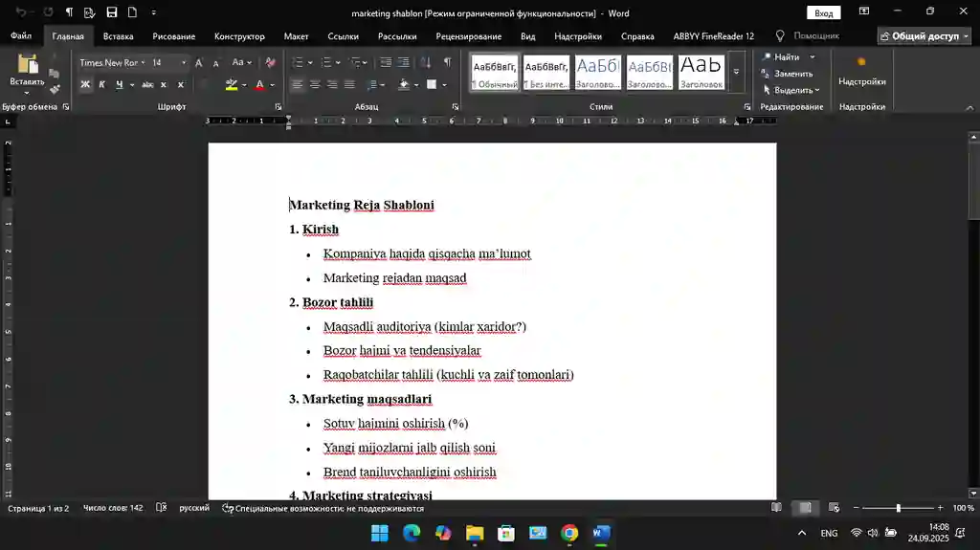
Task: Switch to the Вставка tab
Action: pyautogui.click(x=118, y=36)
